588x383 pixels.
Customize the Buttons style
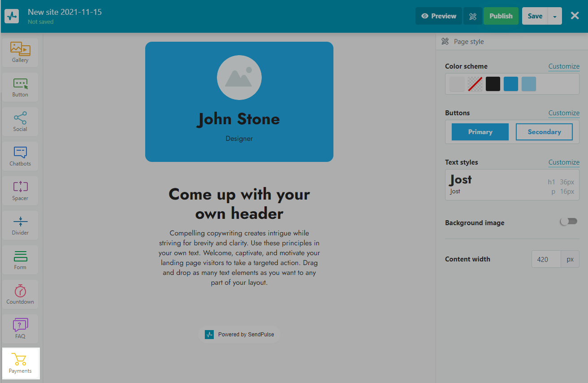(564, 113)
